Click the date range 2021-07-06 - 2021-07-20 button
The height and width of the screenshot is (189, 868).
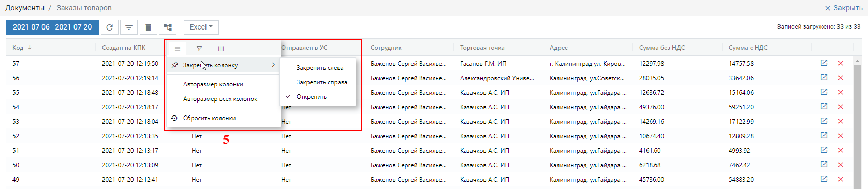52,27
